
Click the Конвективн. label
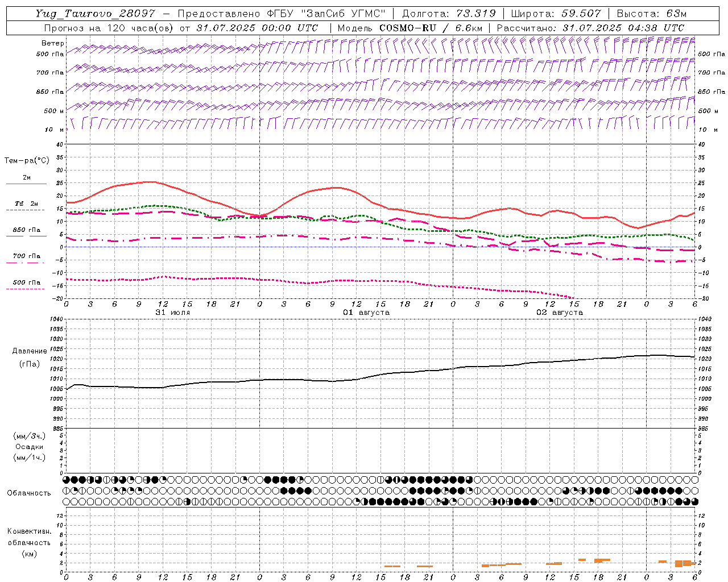pyautogui.click(x=30, y=531)
